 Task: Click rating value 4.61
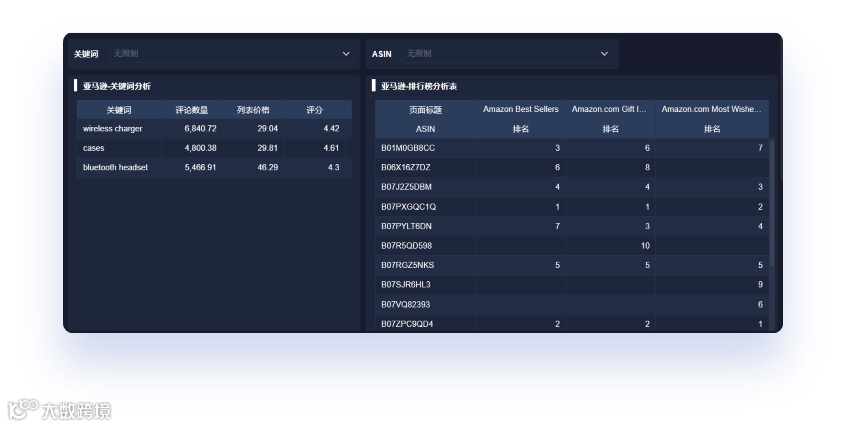331,148
